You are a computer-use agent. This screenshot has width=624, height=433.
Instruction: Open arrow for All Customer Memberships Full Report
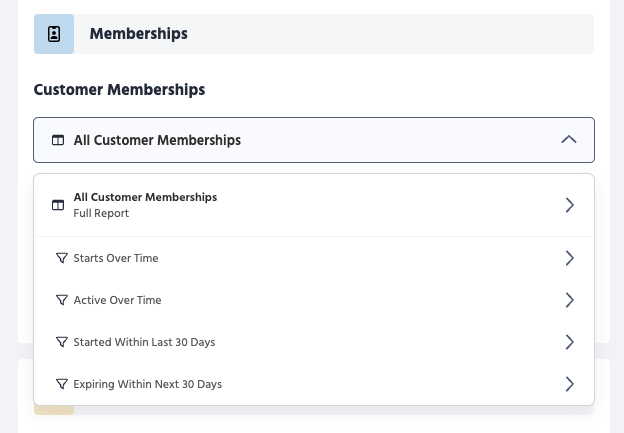(x=569, y=205)
